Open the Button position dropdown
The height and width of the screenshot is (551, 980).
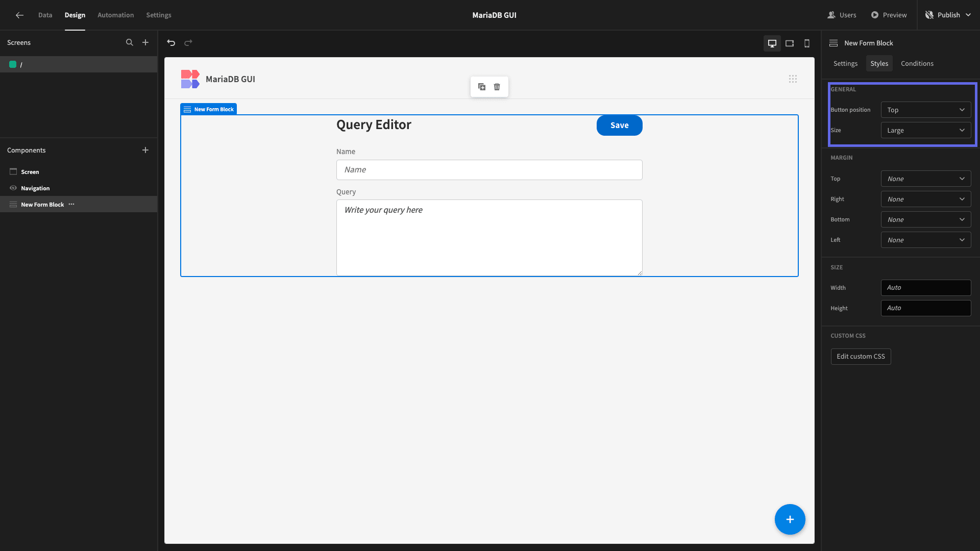[926, 110]
